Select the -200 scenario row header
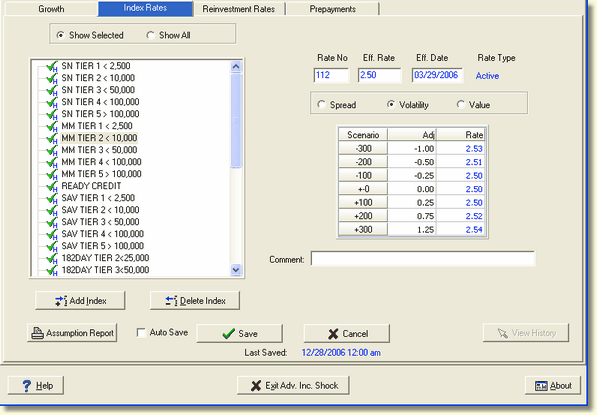The image size is (597, 415). 363,162
